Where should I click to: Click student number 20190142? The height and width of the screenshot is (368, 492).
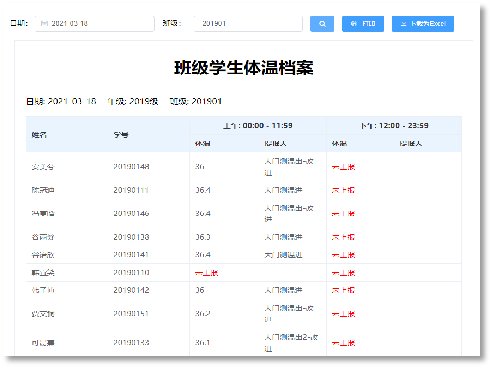(x=131, y=290)
